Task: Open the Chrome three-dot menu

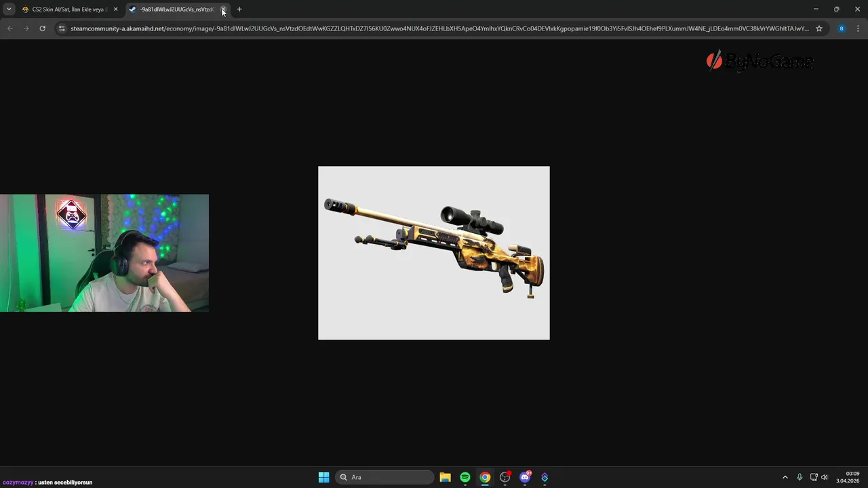Action: click(858, 28)
